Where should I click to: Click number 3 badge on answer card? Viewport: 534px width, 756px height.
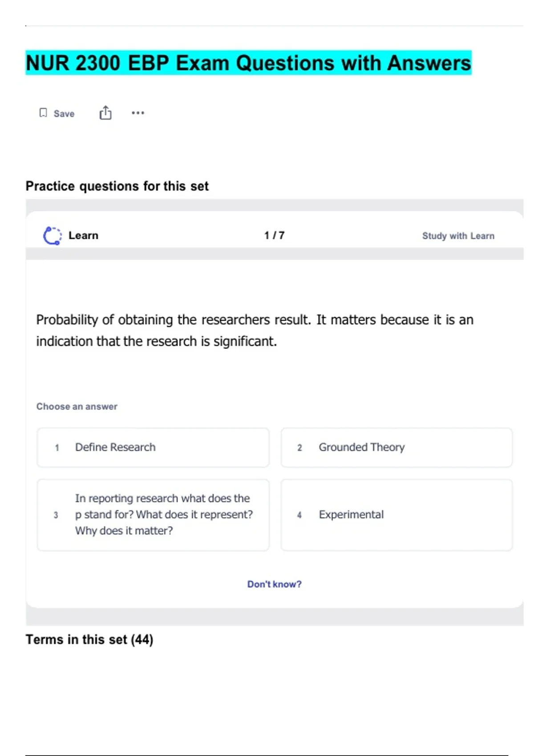pyautogui.click(x=56, y=515)
